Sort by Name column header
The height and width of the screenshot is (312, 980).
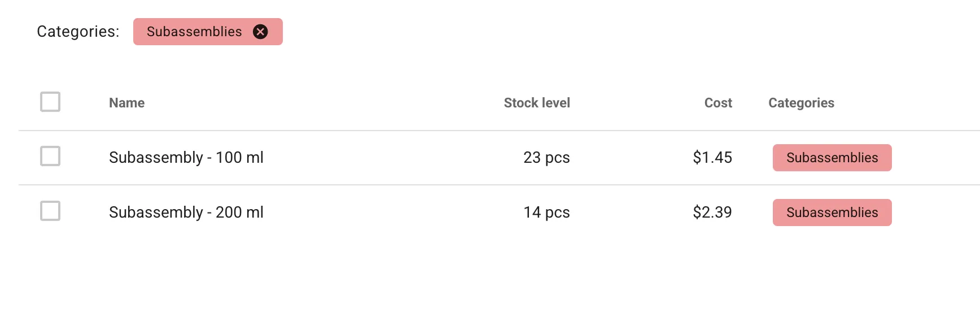point(126,103)
